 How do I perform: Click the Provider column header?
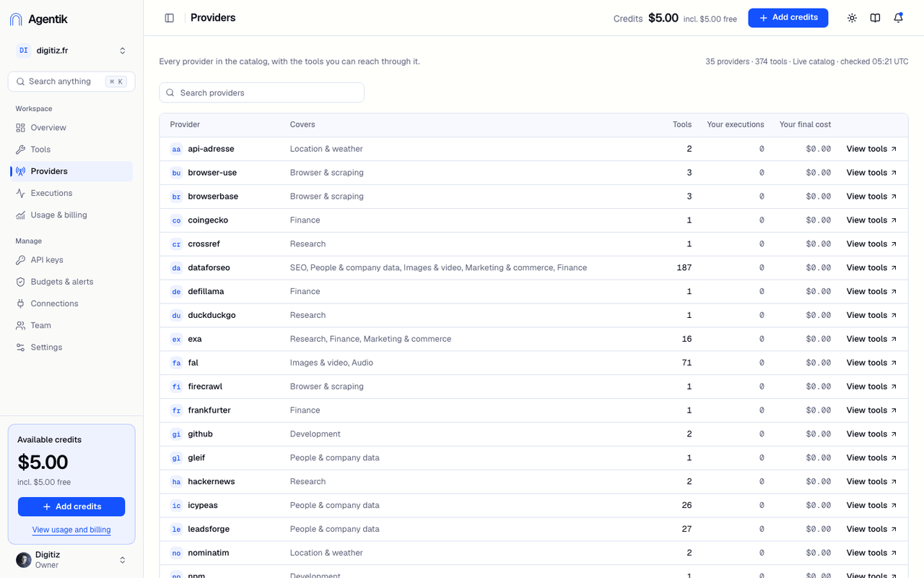(x=185, y=125)
